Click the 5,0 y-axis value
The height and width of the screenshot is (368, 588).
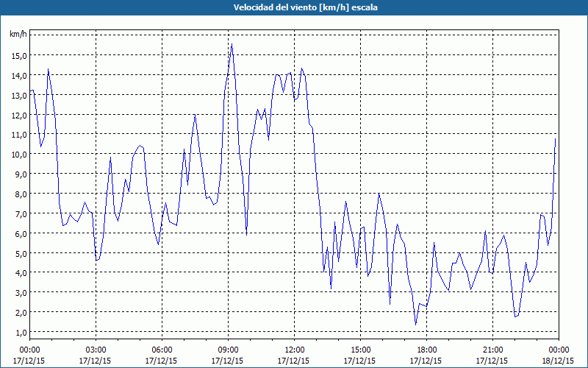[x=21, y=254]
